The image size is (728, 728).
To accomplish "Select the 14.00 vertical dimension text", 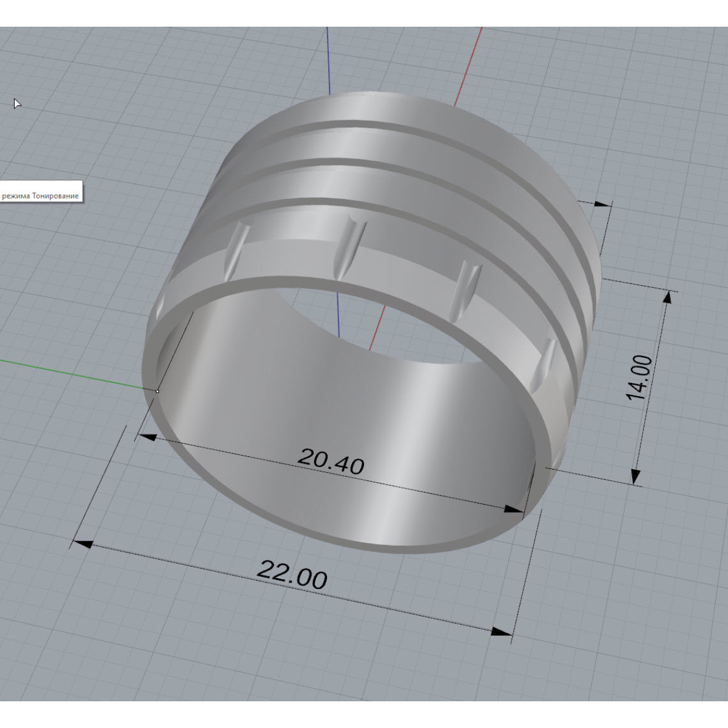I will coord(639,377).
